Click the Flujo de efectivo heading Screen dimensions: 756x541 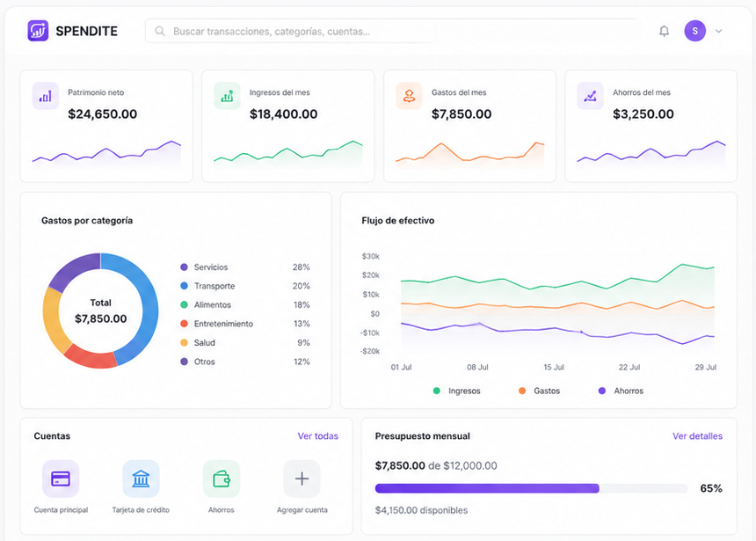[x=397, y=221]
